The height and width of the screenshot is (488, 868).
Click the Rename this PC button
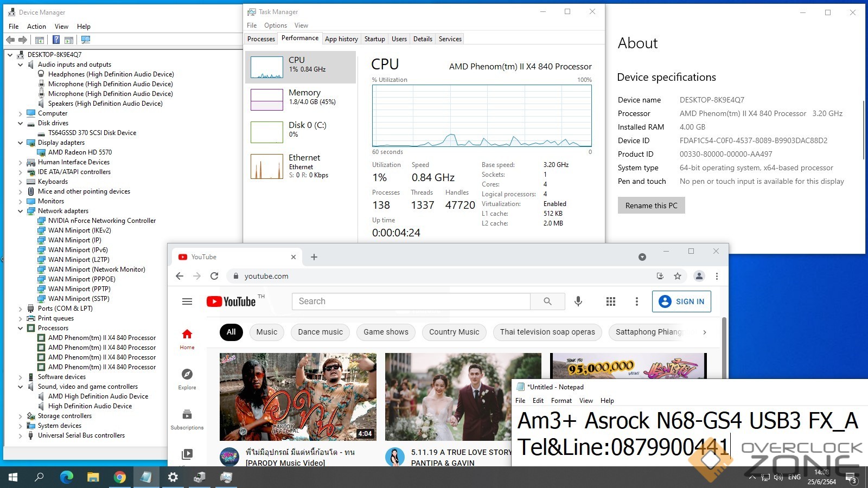point(651,206)
